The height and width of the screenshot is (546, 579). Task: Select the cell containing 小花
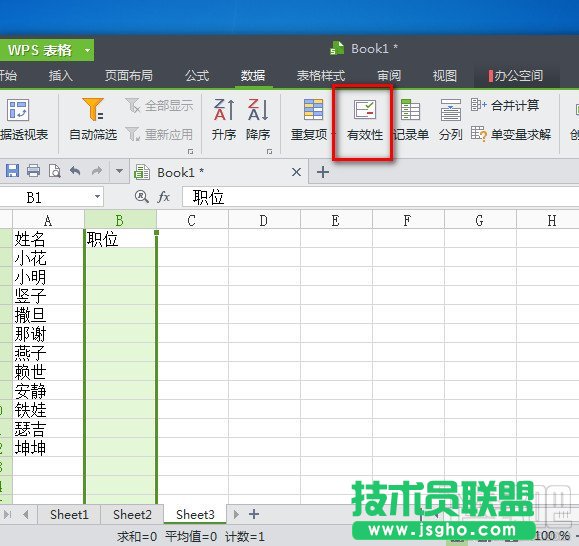48,258
